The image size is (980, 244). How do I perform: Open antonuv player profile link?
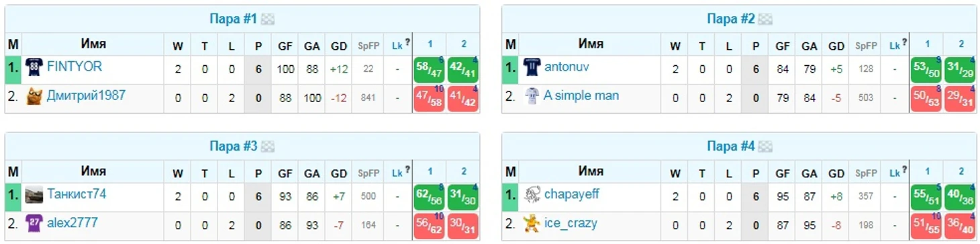567,67
